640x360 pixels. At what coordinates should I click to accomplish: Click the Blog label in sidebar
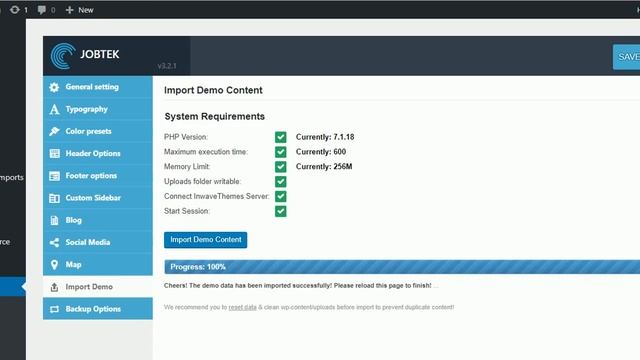click(x=73, y=220)
